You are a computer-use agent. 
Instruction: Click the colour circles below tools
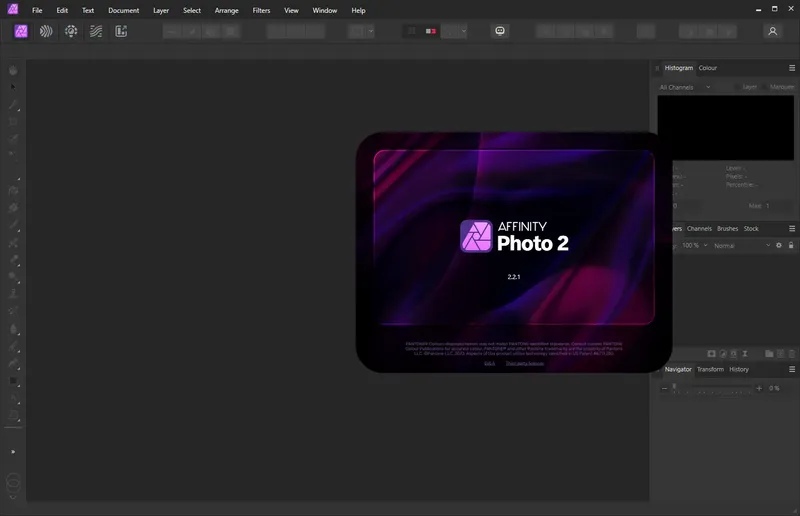coord(13,482)
